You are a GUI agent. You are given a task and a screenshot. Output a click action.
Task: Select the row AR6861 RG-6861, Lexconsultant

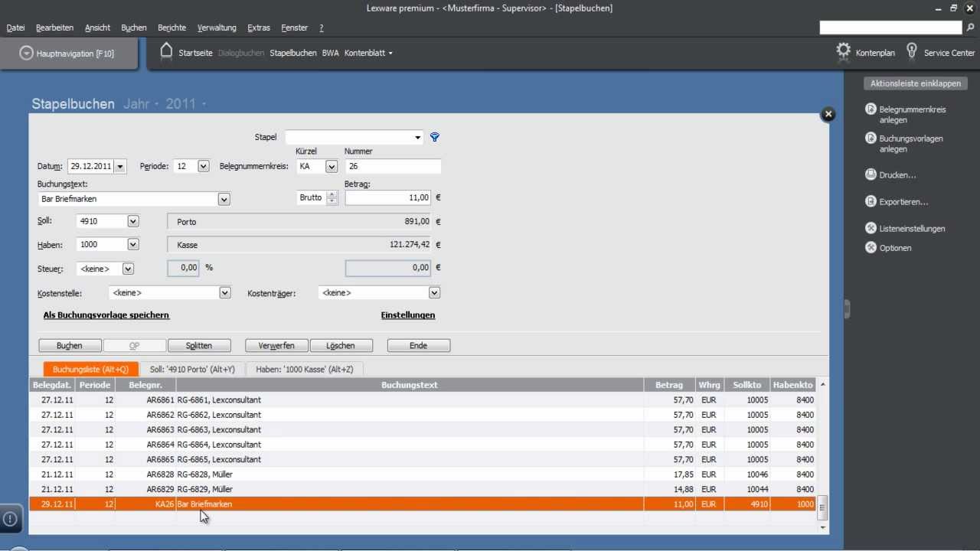(423, 399)
